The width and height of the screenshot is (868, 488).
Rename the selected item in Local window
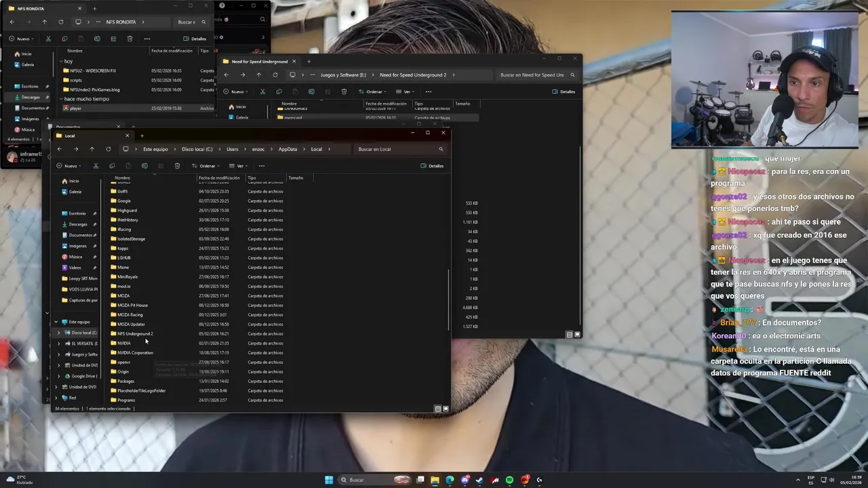tap(144, 166)
